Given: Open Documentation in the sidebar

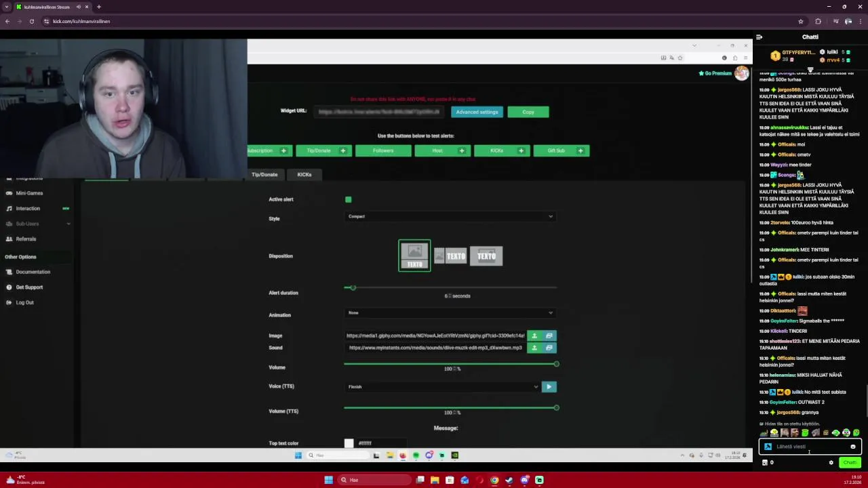Looking at the screenshot, I should coord(33,272).
